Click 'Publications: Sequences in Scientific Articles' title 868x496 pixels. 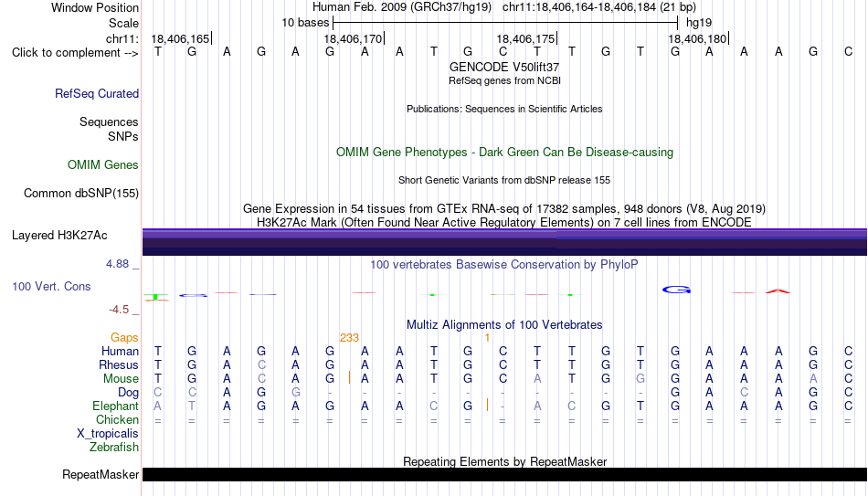click(504, 109)
